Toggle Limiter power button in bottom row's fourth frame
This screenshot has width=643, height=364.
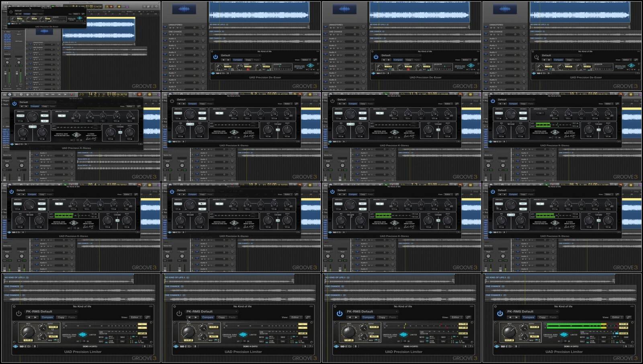point(500,313)
